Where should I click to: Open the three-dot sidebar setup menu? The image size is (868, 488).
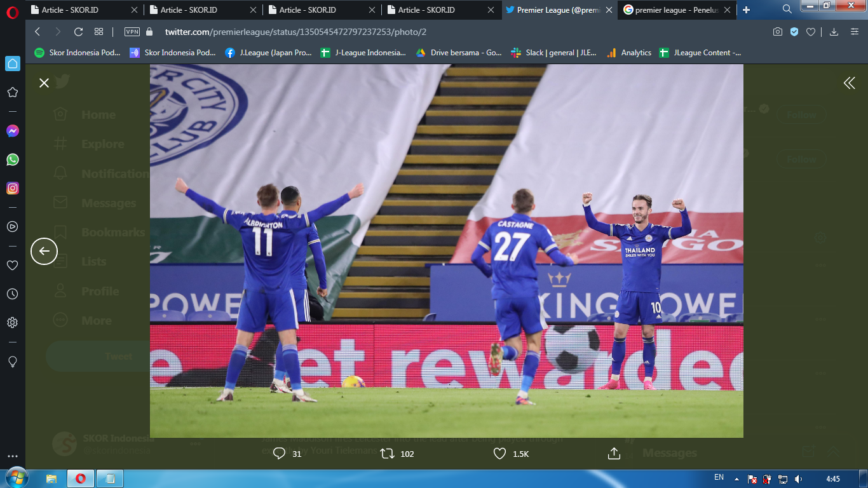(x=13, y=456)
